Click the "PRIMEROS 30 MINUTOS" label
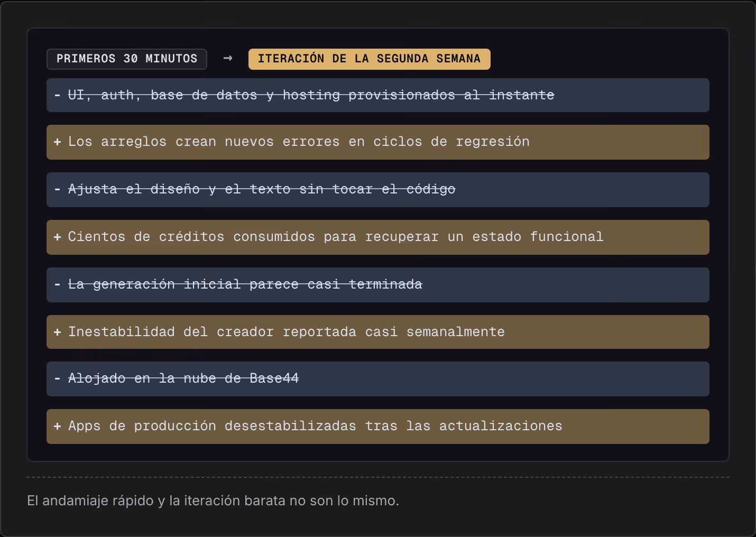The width and height of the screenshot is (756, 537). (127, 59)
